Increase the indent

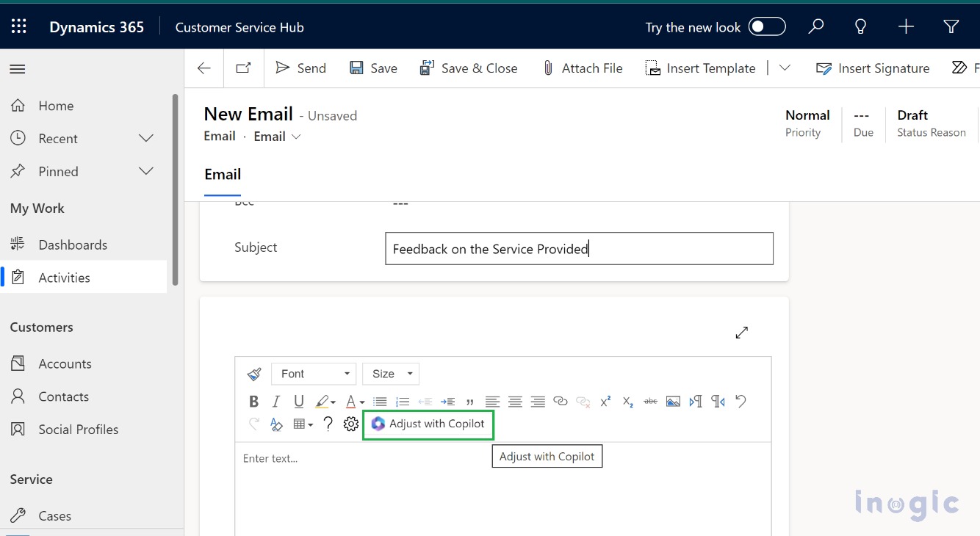click(447, 402)
